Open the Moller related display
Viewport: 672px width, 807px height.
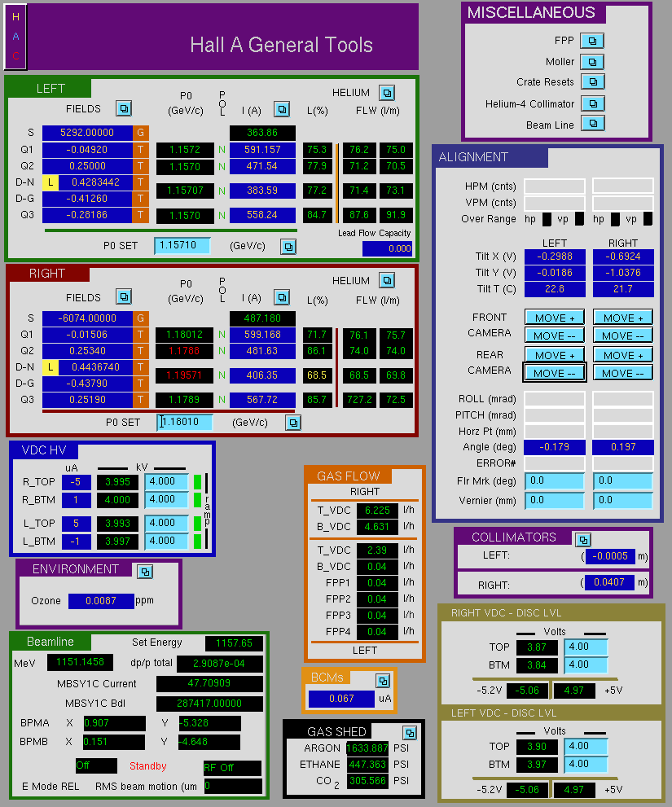[x=592, y=62]
